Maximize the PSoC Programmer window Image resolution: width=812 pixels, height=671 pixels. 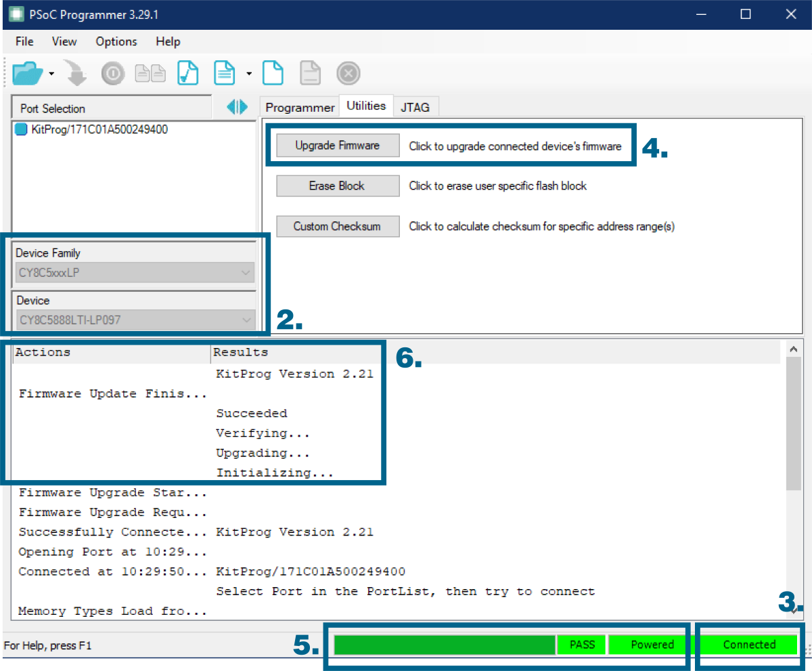coord(746,14)
